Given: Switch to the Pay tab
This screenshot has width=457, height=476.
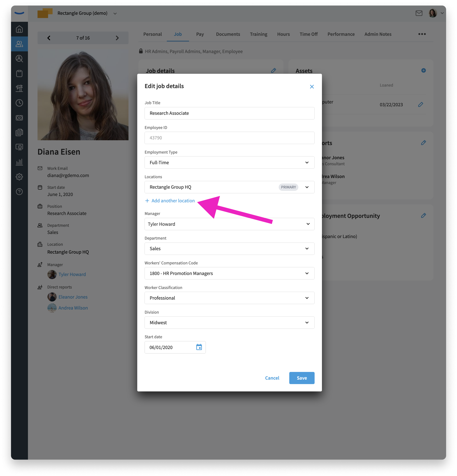Looking at the screenshot, I should pyautogui.click(x=200, y=34).
